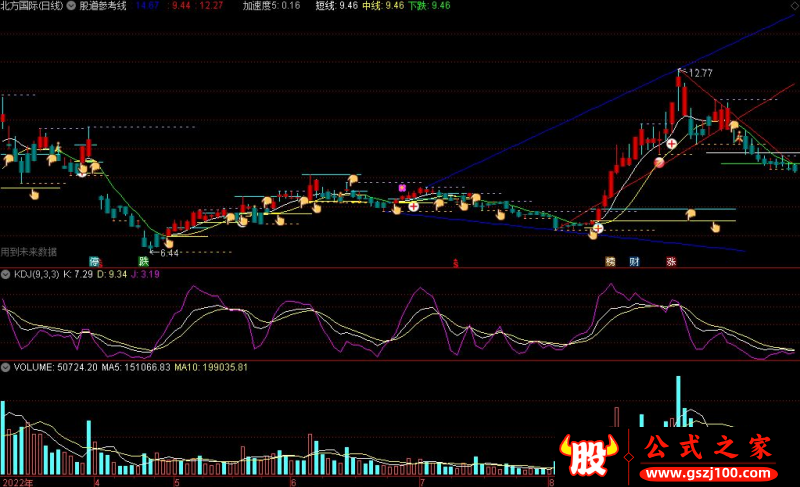This screenshot has width=800, height=487.
Task: Click the 加速度5: 0.16 readout
Action: pyautogui.click(x=271, y=6)
